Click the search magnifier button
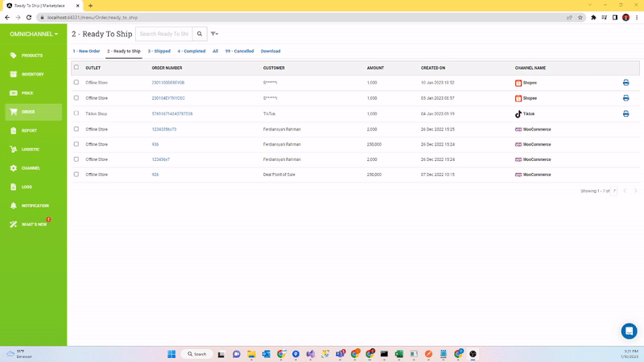 pos(200,34)
